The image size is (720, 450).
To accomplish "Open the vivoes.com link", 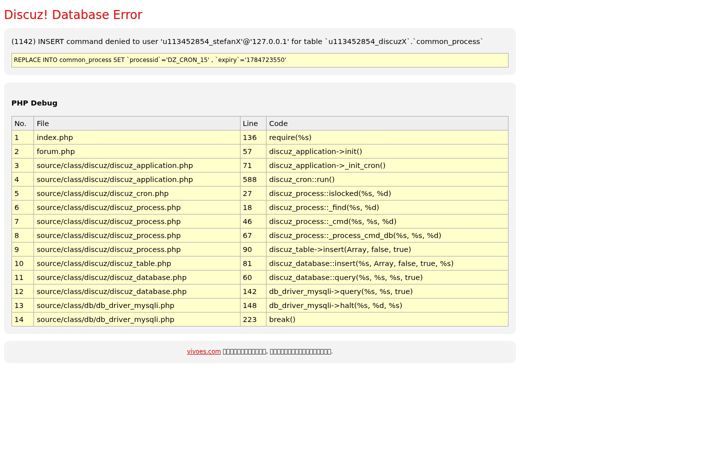I will pyautogui.click(x=203, y=352).
